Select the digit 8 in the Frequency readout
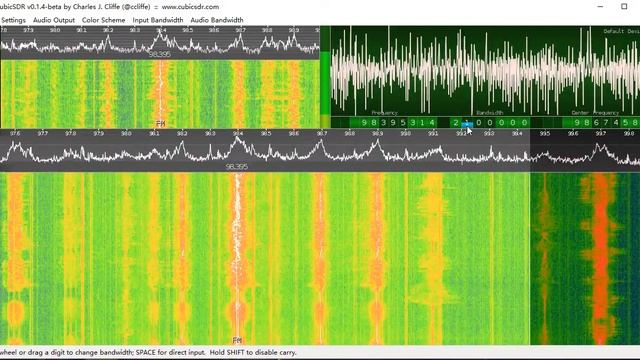Viewport: 640px width, 360px height. click(x=373, y=122)
